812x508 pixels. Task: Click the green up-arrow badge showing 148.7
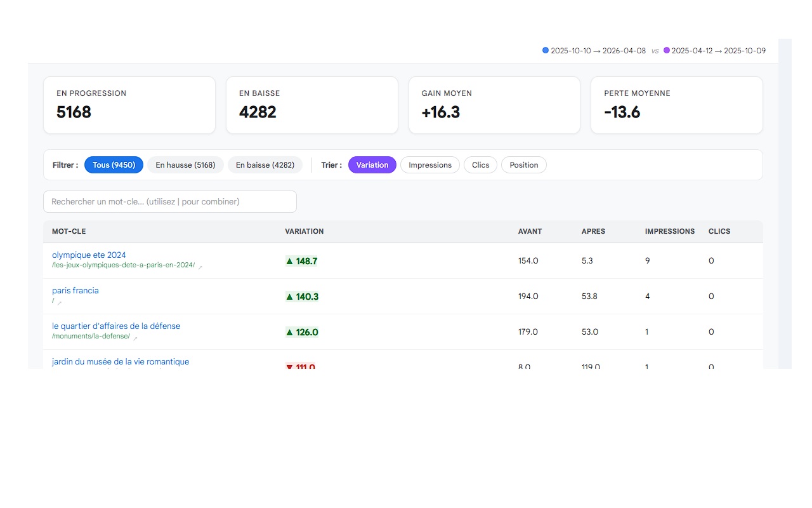[301, 261]
